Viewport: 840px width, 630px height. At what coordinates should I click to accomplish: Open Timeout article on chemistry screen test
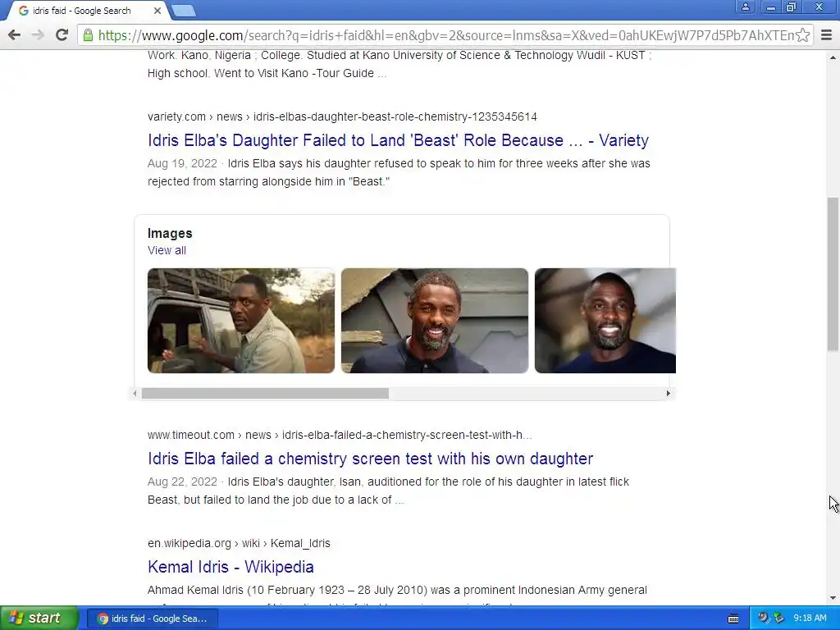pos(370,459)
